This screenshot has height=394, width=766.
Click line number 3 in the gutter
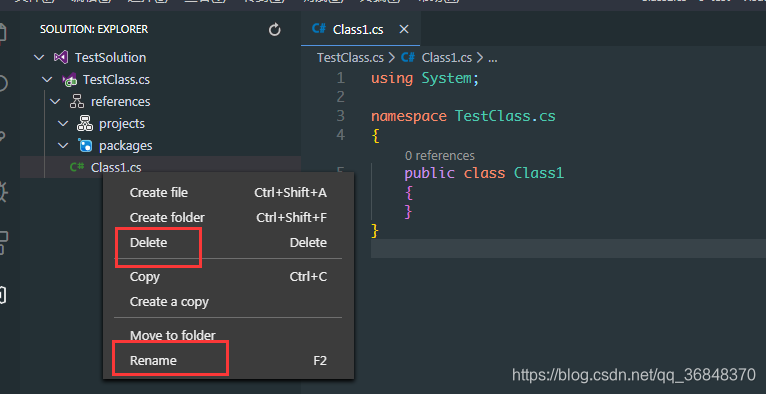click(340, 116)
